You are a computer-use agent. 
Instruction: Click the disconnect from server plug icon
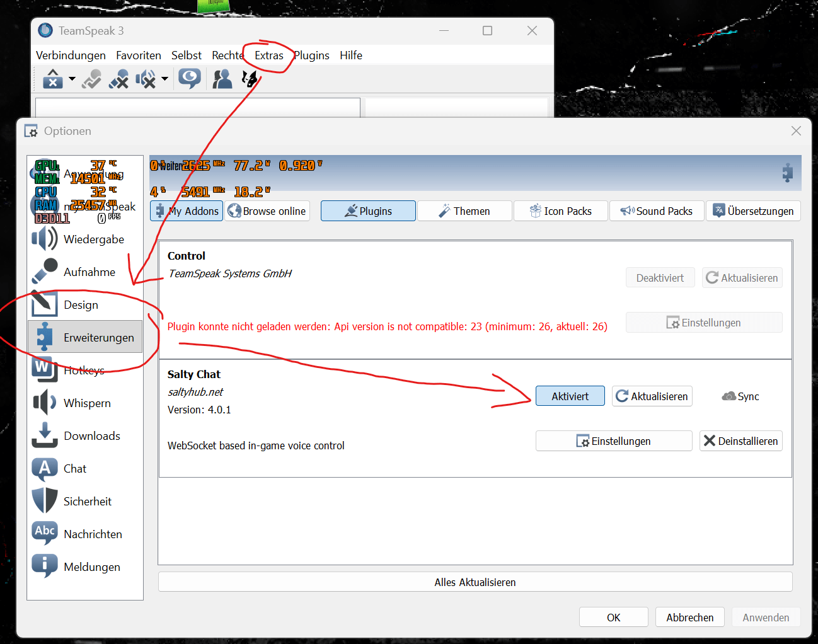tap(91, 79)
